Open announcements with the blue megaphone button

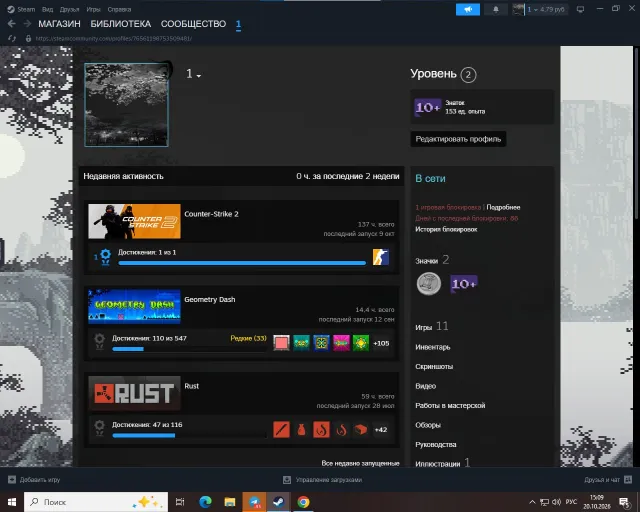(468, 9)
